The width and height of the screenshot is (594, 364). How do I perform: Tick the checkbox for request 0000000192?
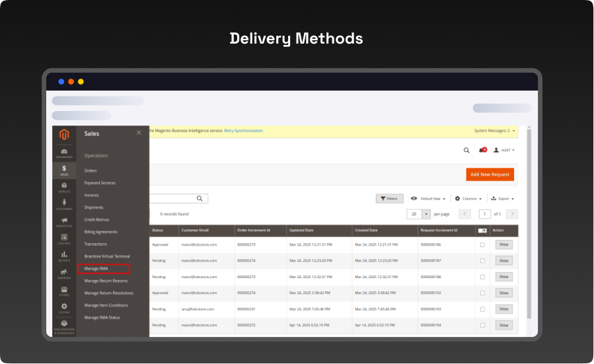tap(482, 293)
